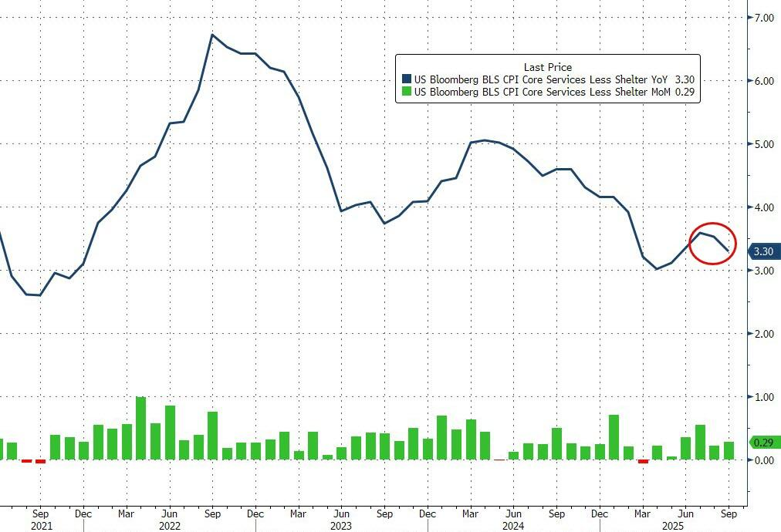Screen dimensions: 781x532
Task: Click the 3.30 last-price tag on the right axis
Action: coord(764,251)
